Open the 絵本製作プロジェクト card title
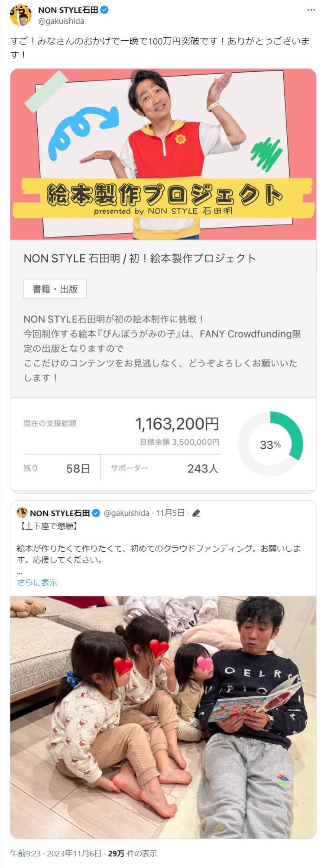The image size is (324, 868). tap(139, 258)
